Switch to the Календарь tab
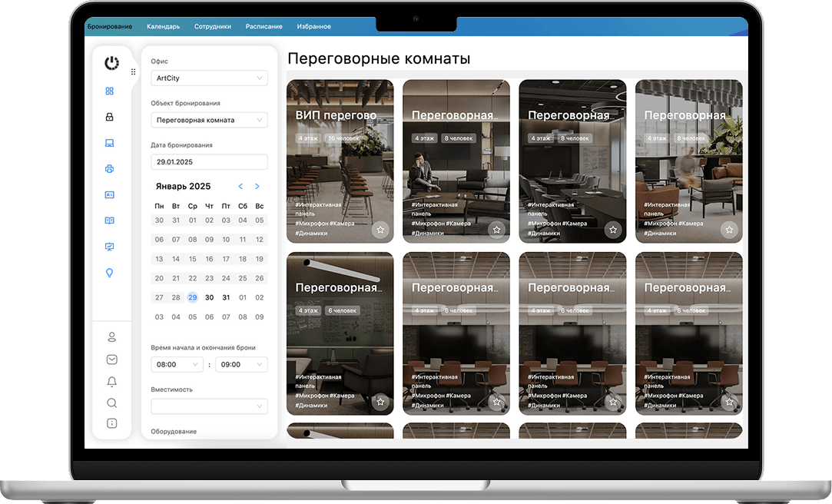The height and width of the screenshot is (504, 832). pyautogui.click(x=163, y=27)
